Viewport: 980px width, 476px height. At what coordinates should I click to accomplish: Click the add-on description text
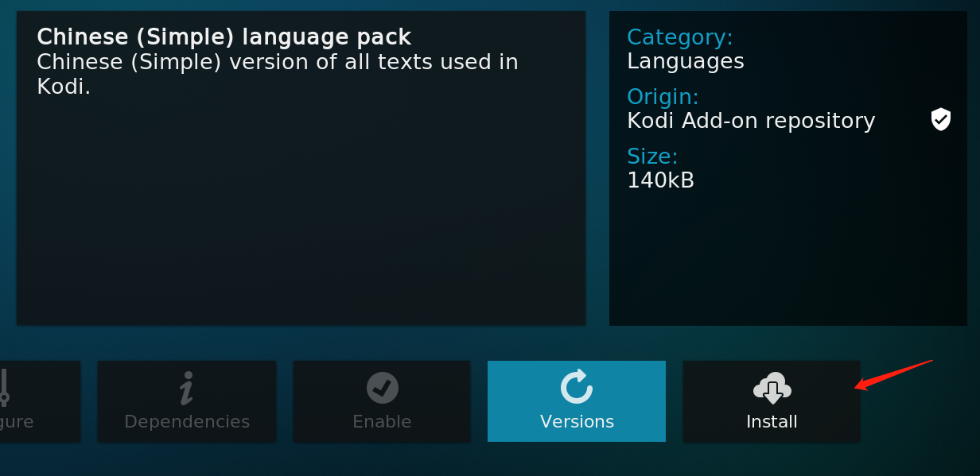[277, 74]
